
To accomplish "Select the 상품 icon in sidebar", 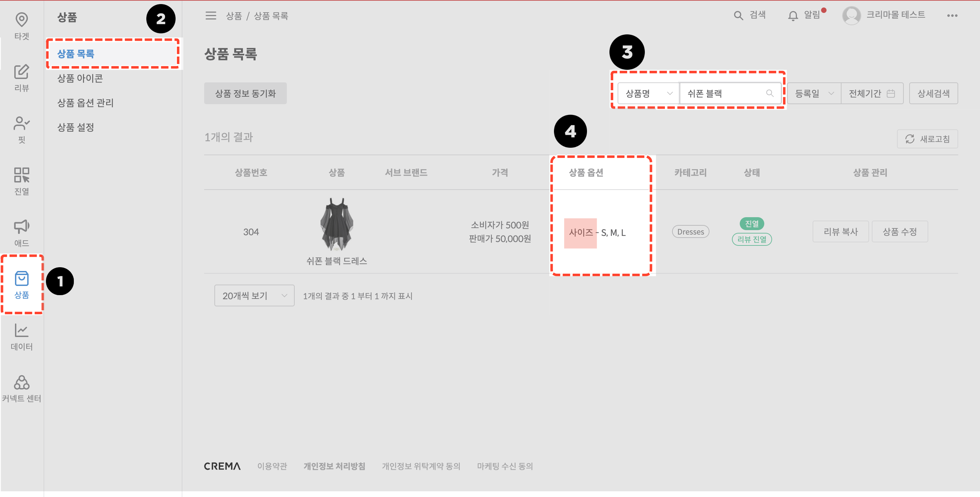I will (21, 284).
